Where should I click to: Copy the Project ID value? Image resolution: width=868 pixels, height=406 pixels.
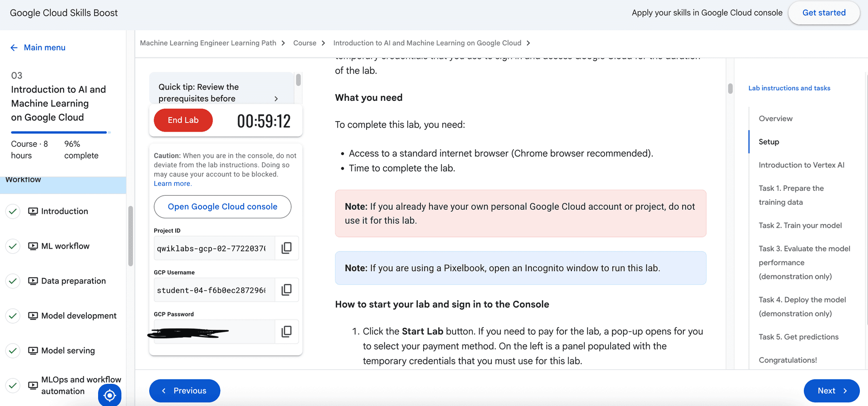point(287,248)
